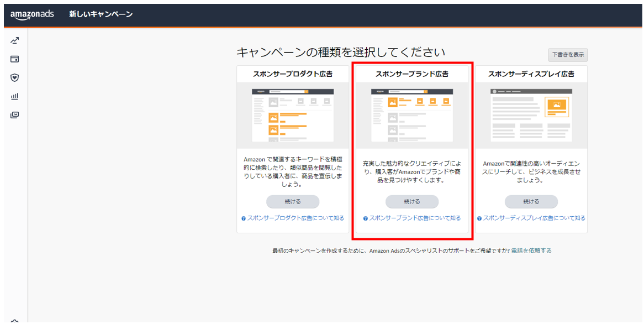Image resolution: width=644 pixels, height=324 pixels.
Task: Click the スポンサープロダクト広告 preview image
Action: click(x=293, y=116)
